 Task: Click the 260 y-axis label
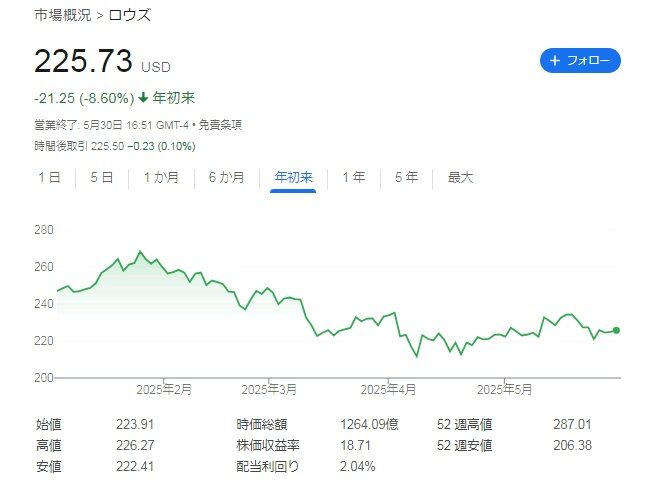tap(44, 267)
